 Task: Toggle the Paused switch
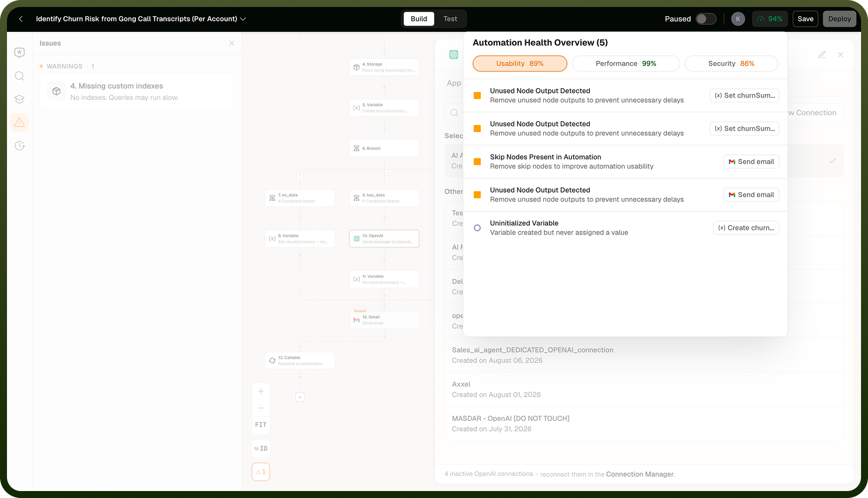coord(706,19)
